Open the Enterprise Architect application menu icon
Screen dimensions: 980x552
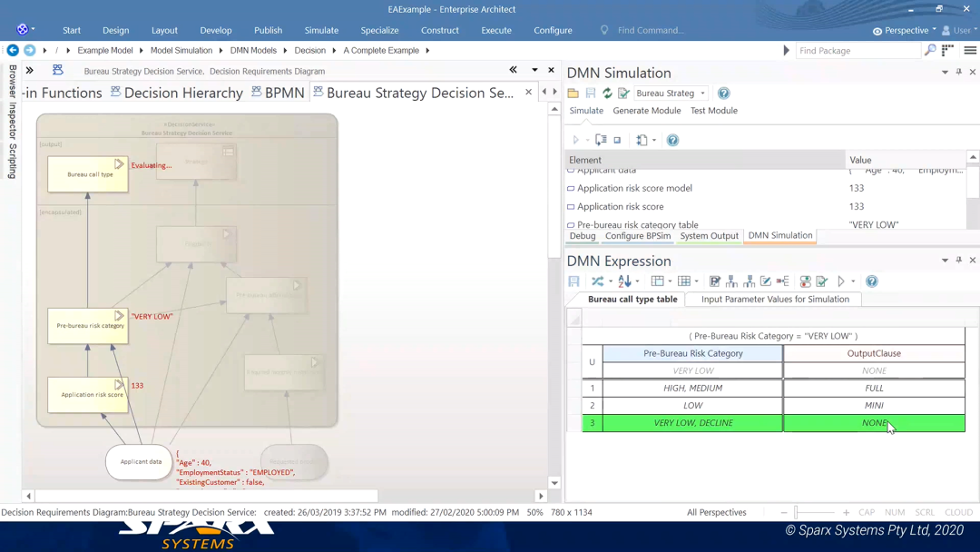(x=23, y=29)
